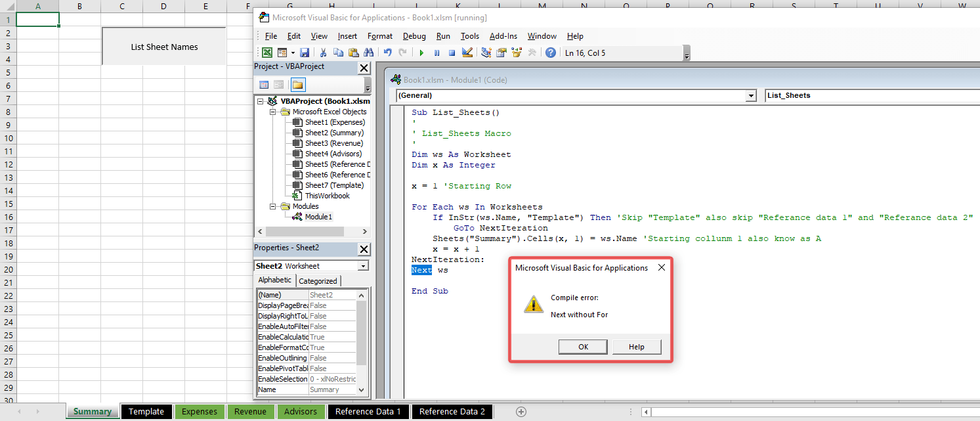The width and height of the screenshot is (980, 421).
Task: Save the workbook with the floppy disk icon
Action: [305, 53]
